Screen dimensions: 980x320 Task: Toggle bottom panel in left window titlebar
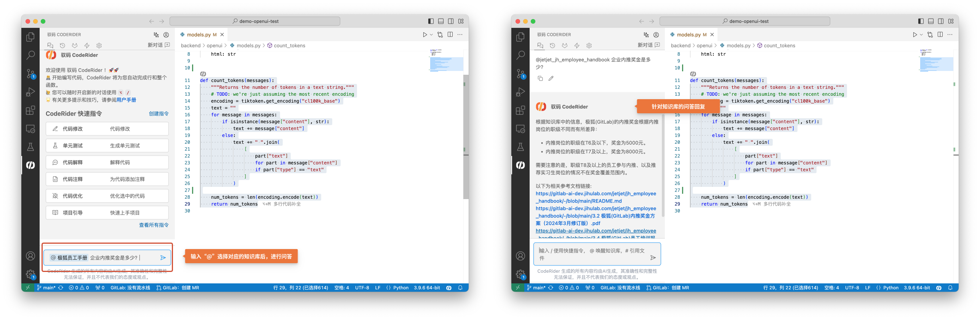(x=441, y=21)
